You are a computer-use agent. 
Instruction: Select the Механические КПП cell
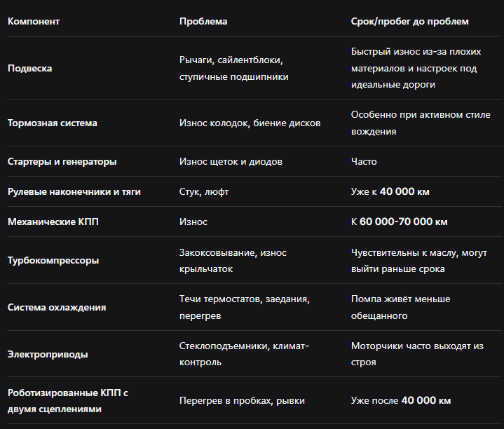coord(53,222)
